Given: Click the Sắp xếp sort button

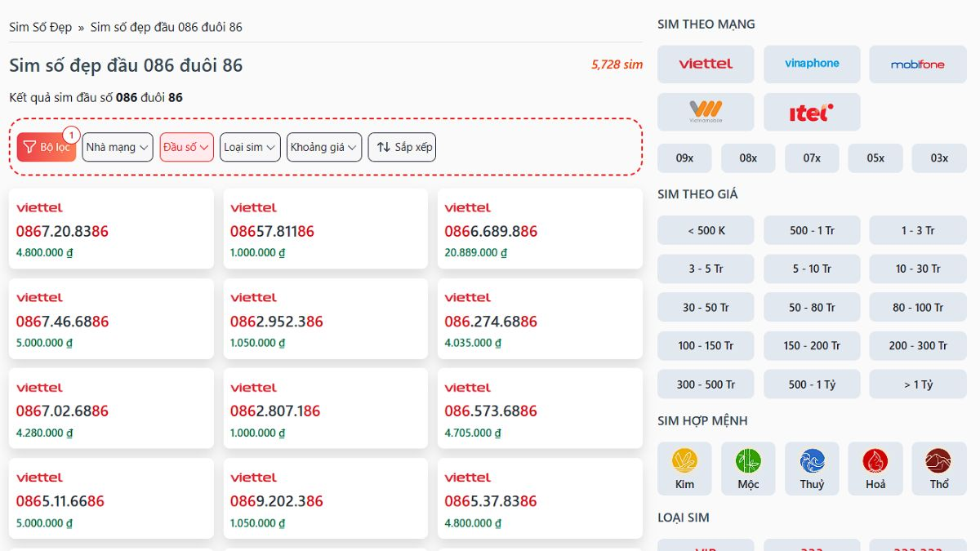Looking at the screenshot, I should (402, 147).
